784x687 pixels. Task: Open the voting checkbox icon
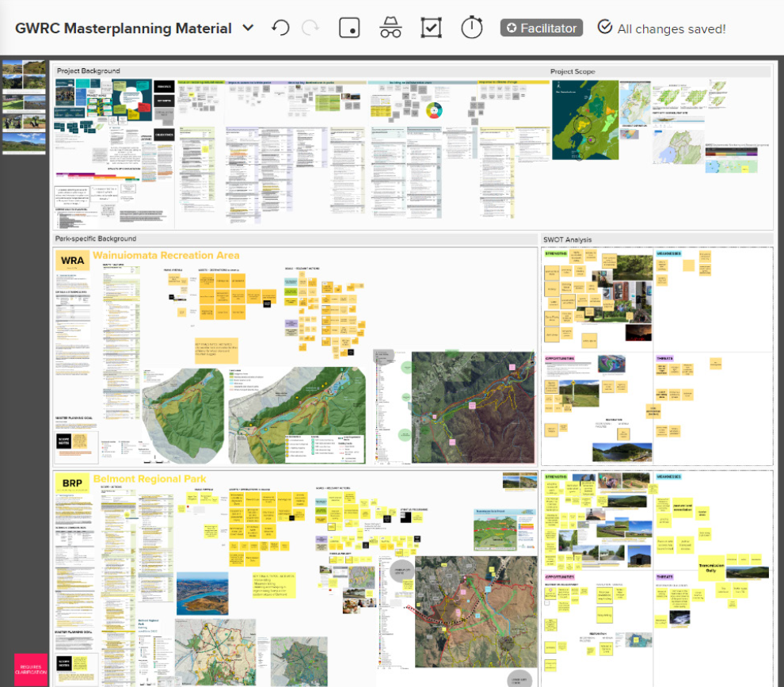[x=431, y=28]
